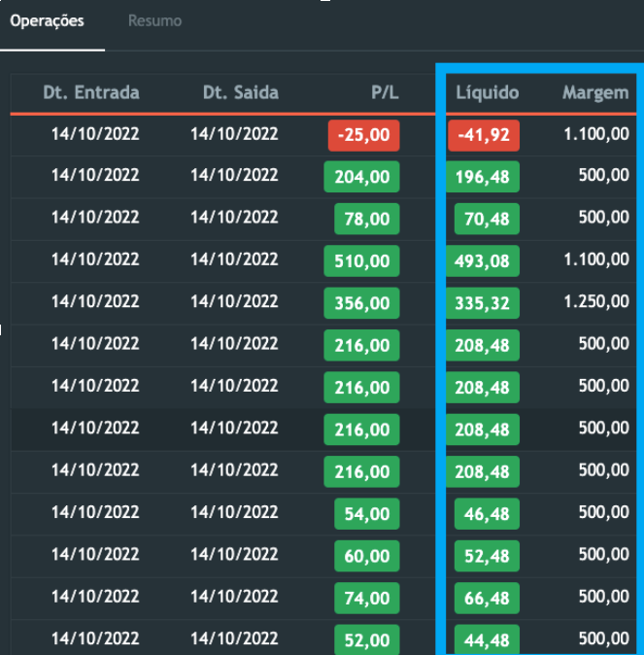644x655 pixels.
Task: Click the 510,00 P/L cell
Action: (x=361, y=261)
